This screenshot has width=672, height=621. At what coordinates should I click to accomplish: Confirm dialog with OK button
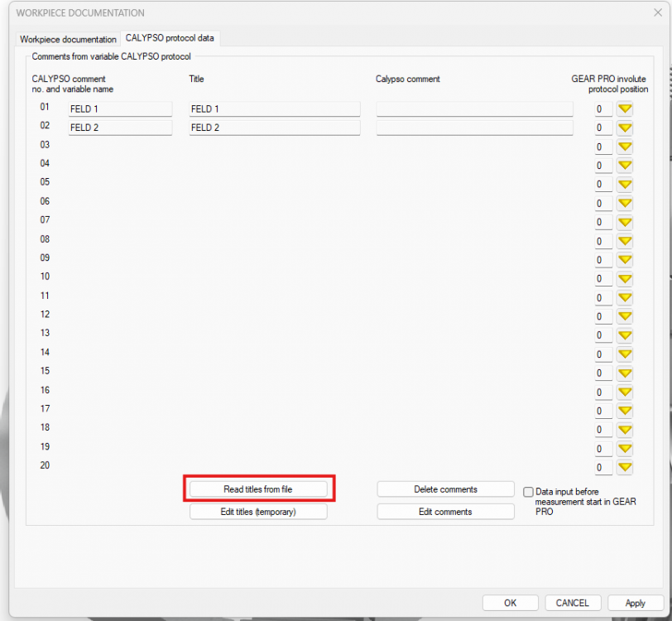(510, 603)
